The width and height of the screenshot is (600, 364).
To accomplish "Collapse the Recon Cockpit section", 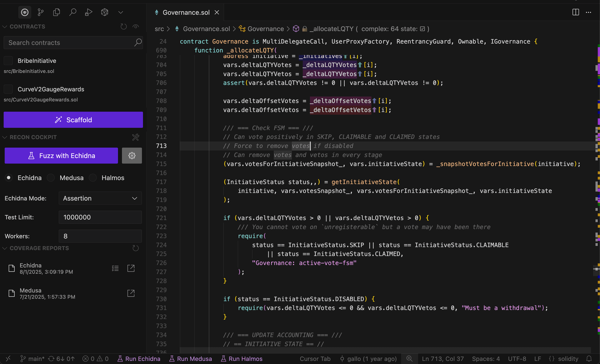I will tap(5, 137).
